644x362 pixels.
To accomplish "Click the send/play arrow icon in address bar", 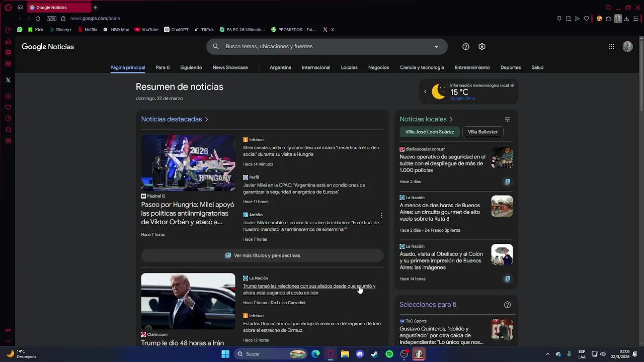I will click(577, 19).
